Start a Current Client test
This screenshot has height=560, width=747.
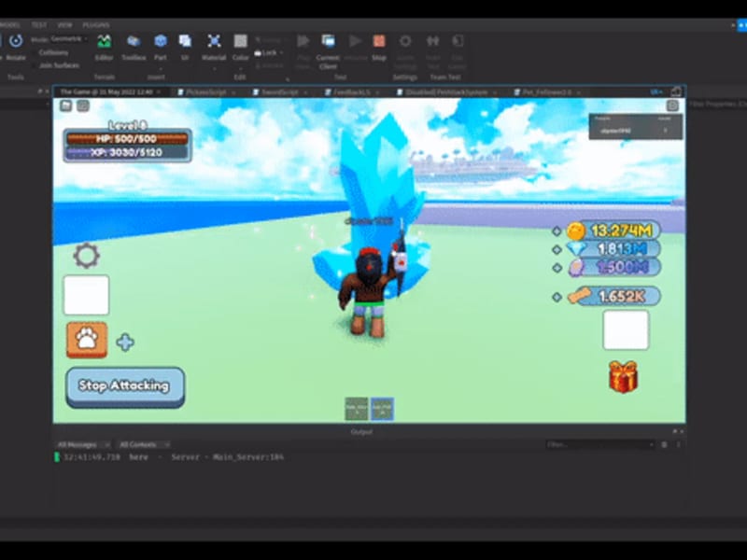click(x=328, y=44)
